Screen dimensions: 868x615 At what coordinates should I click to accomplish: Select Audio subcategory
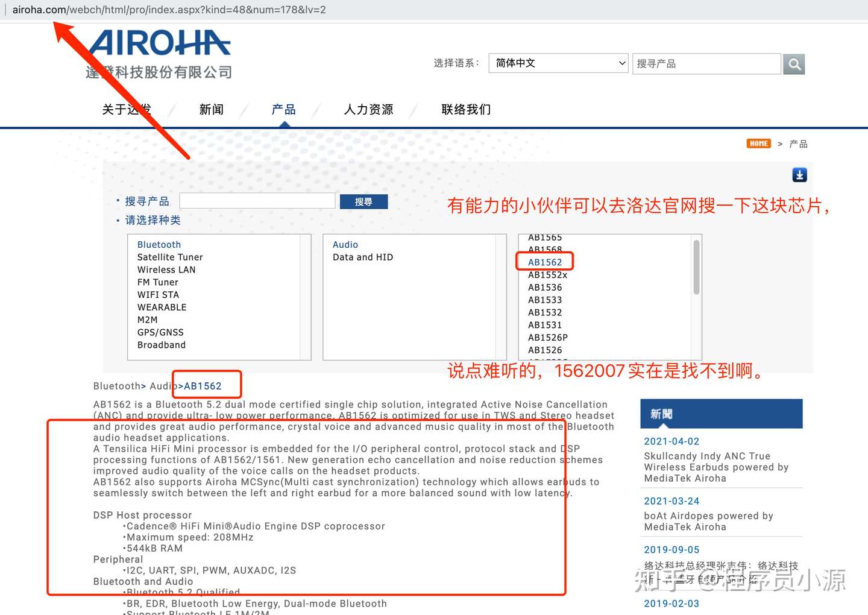point(345,245)
